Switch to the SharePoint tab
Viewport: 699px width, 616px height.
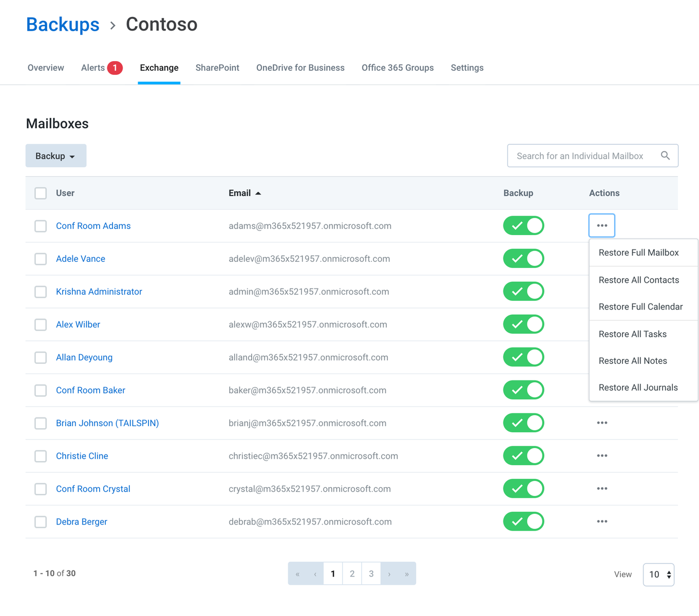(217, 67)
